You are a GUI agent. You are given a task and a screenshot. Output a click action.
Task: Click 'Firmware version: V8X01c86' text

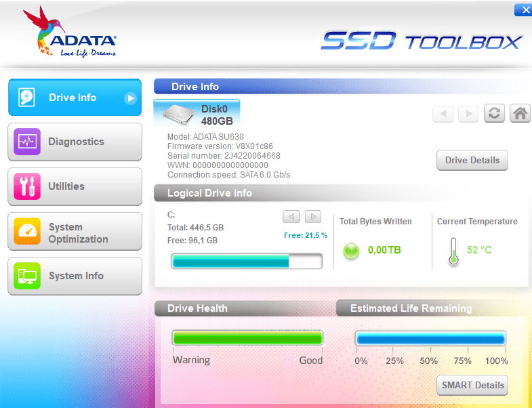[220, 146]
